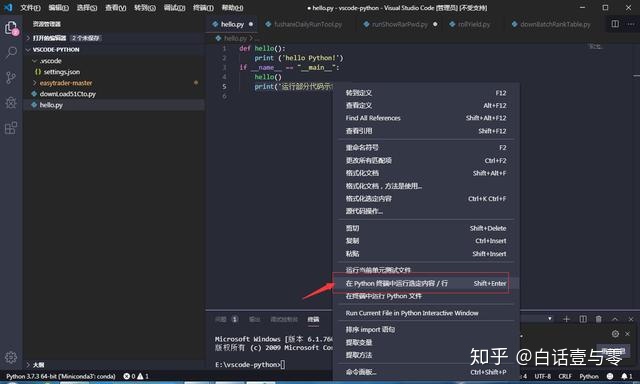Image resolution: width=640 pixels, height=384 pixels.
Task: Select 格式化文档 Shift+Alt+F entry
Action: (426, 173)
